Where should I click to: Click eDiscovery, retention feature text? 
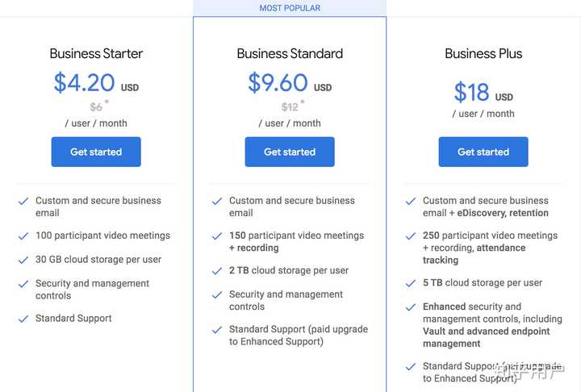503,213
